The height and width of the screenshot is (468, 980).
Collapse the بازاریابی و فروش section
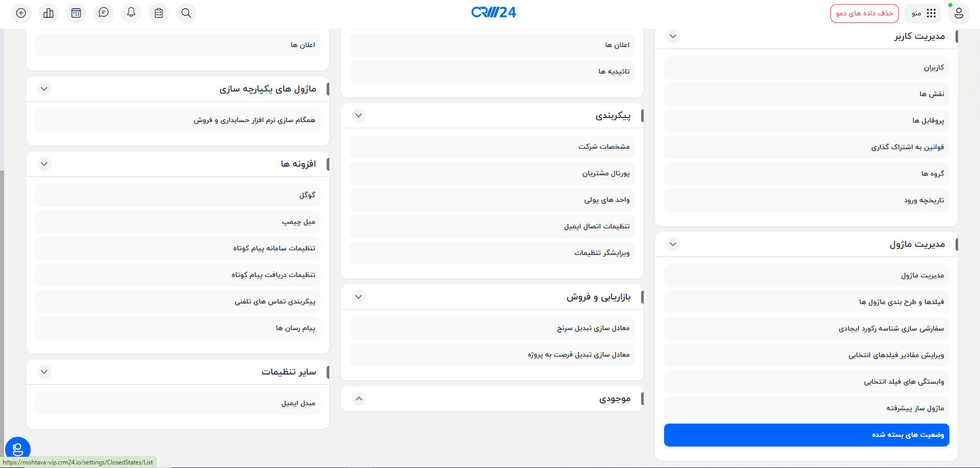359,297
